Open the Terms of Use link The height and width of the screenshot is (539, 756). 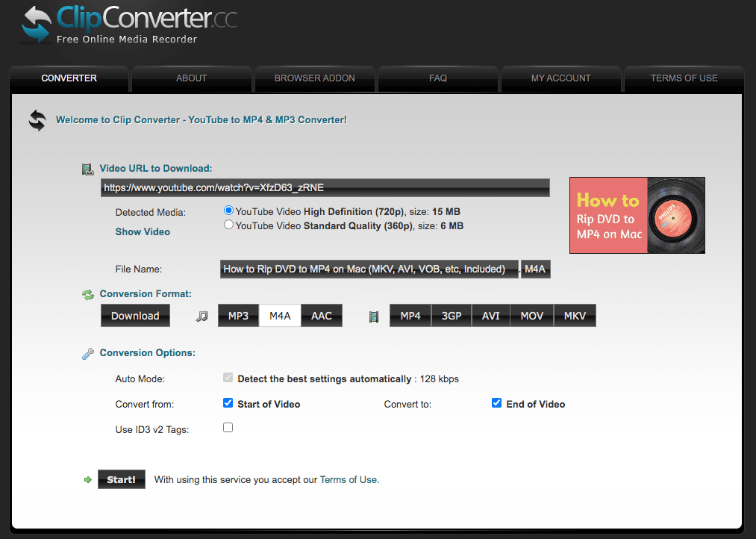click(x=348, y=479)
